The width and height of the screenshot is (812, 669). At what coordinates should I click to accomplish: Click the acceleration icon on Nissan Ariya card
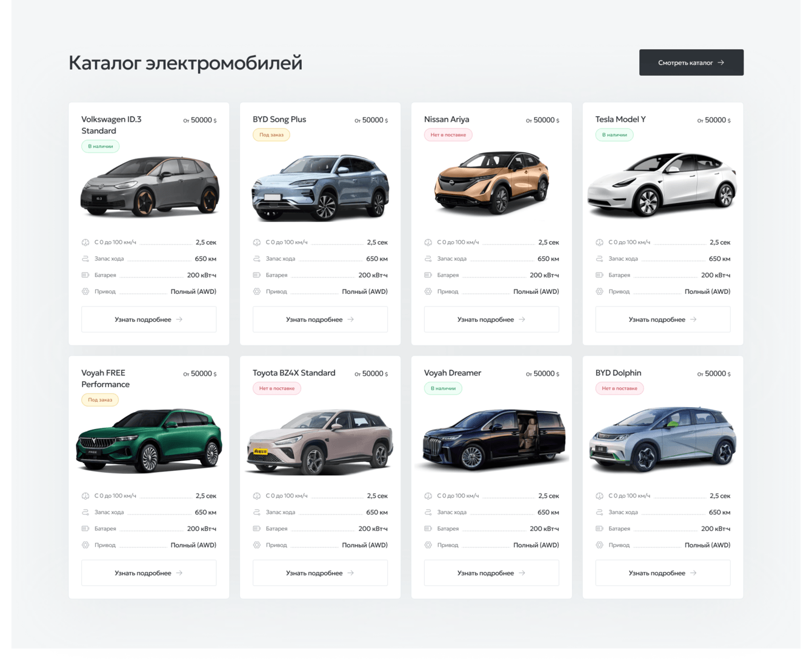(428, 242)
